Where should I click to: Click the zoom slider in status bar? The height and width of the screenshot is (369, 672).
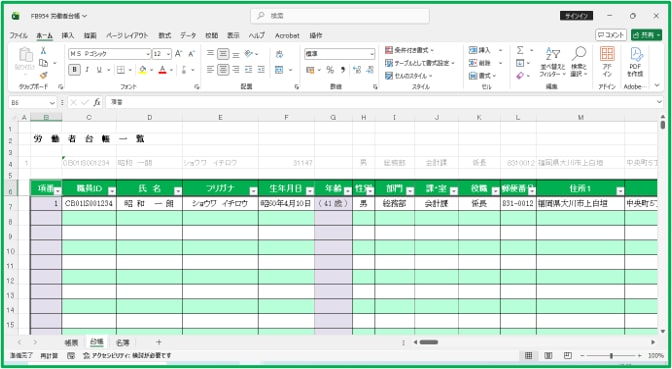point(611,356)
